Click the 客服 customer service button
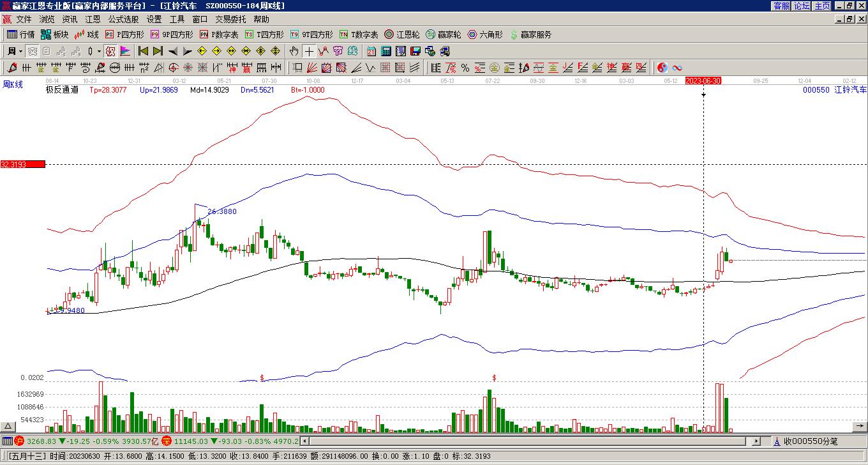This screenshot has height=465, width=868. 781,6
